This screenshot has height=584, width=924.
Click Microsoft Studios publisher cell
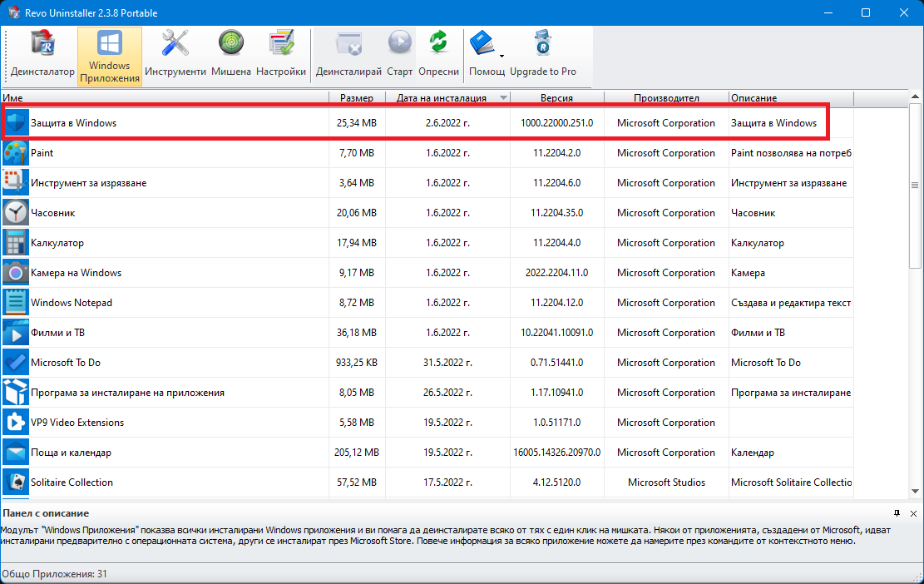(666, 482)
